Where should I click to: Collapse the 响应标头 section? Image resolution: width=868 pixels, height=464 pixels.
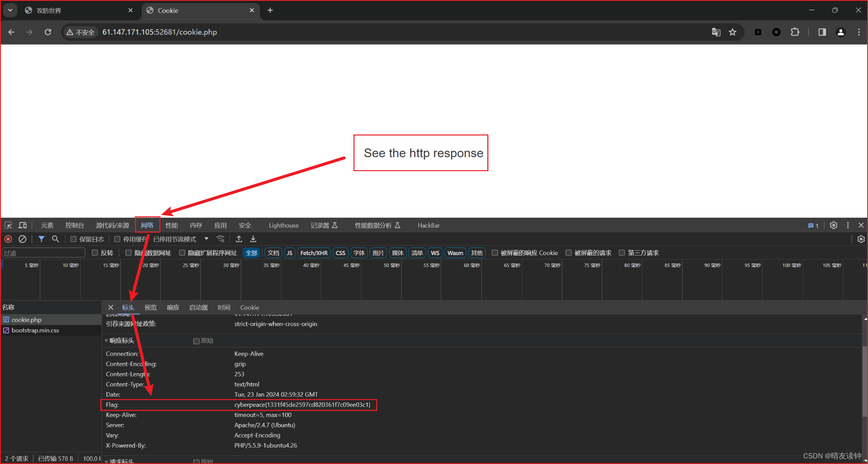(x=106, y=340)
